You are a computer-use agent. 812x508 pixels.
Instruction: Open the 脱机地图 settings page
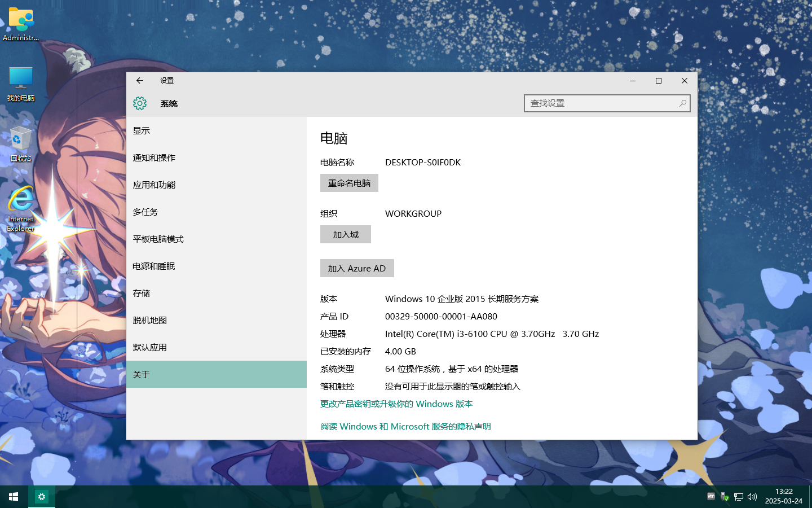coord(217,320)
